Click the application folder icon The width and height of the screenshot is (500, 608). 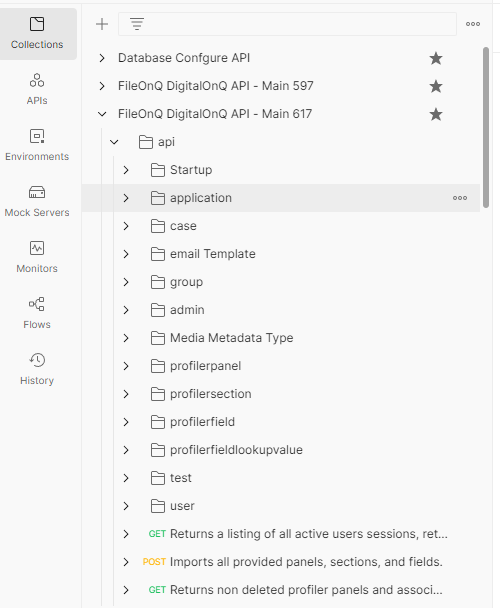(x=157, y=198)
